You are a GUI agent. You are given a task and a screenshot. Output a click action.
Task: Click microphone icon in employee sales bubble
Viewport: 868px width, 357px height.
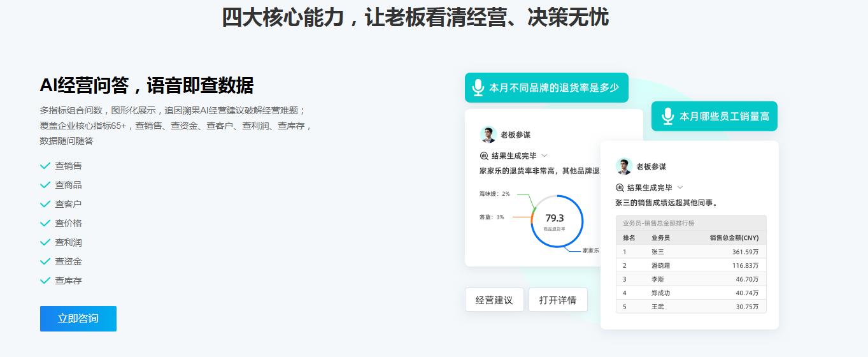(x=667, y=117)
